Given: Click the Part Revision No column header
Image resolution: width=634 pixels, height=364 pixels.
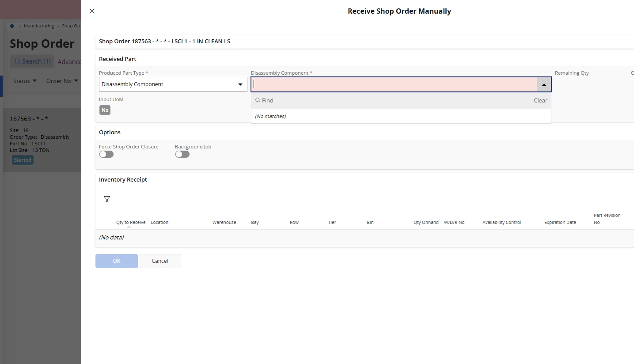Looking at the screenshot, I should coord(607,219).
